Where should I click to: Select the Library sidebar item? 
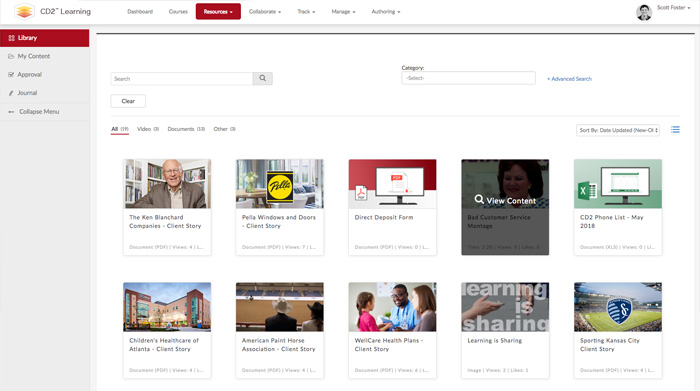click(x=45, y=38)
